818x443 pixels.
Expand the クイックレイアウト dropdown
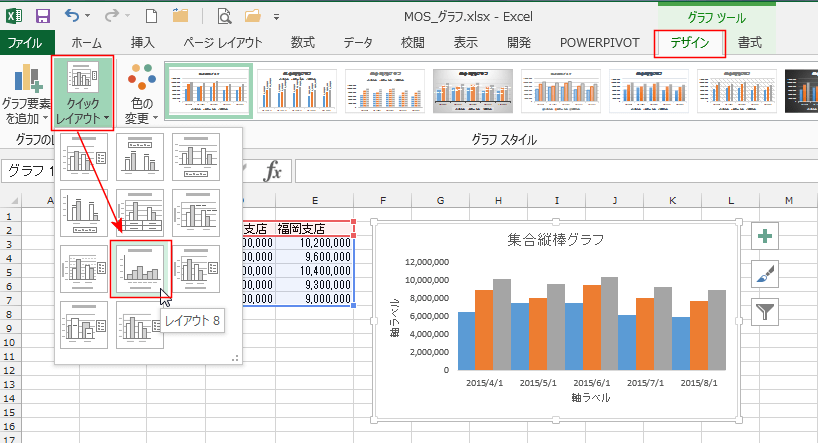[83, 94]
